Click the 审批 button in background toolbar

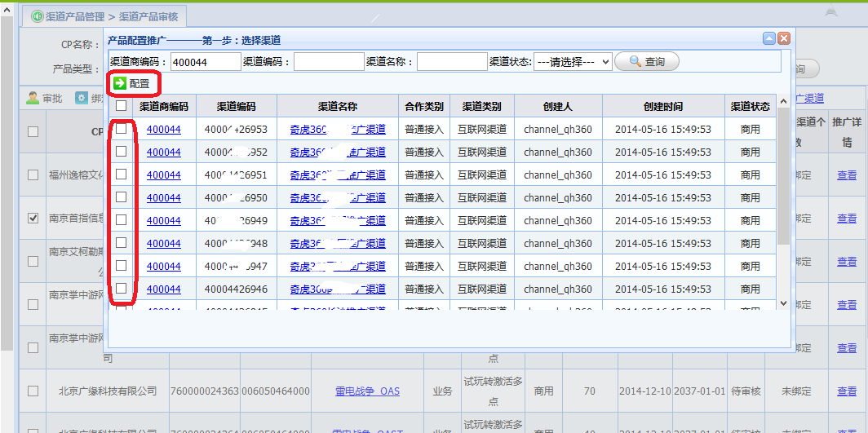(44, 99)
